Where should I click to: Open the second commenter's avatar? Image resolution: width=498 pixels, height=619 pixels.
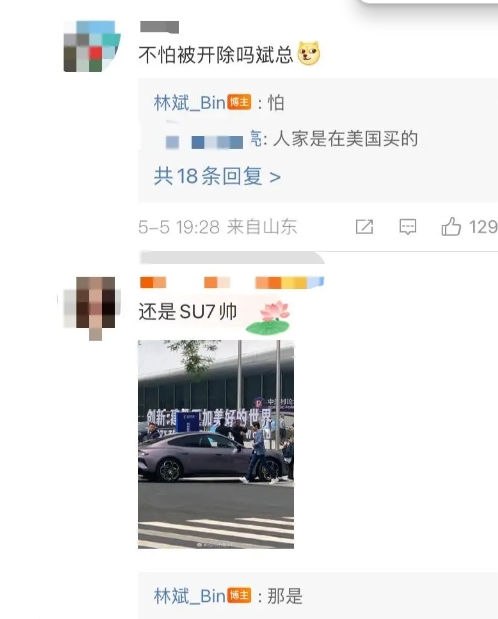coord(92,306)
